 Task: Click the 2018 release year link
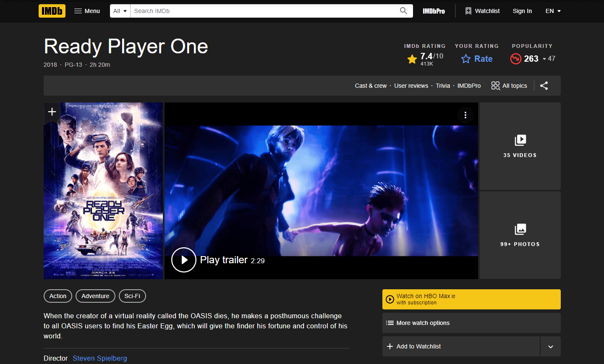(x=50, y=65)
